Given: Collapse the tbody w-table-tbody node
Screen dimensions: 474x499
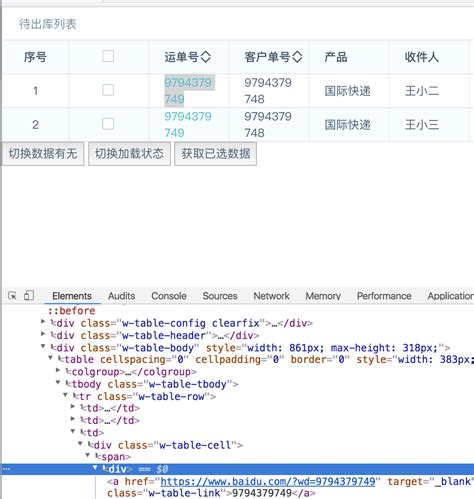Looking at the screenshot, I should (x=58, y=382).
